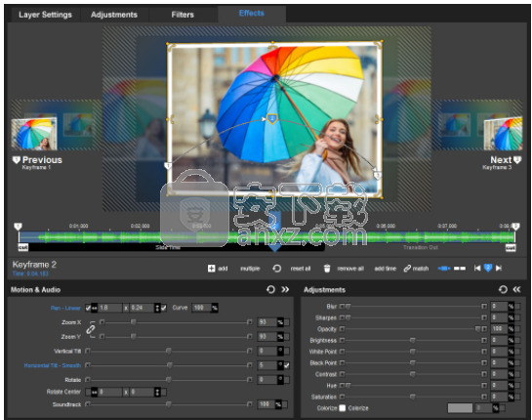Toggle the Vertical Tilt right-side checkbox

(x=287, y=351)
